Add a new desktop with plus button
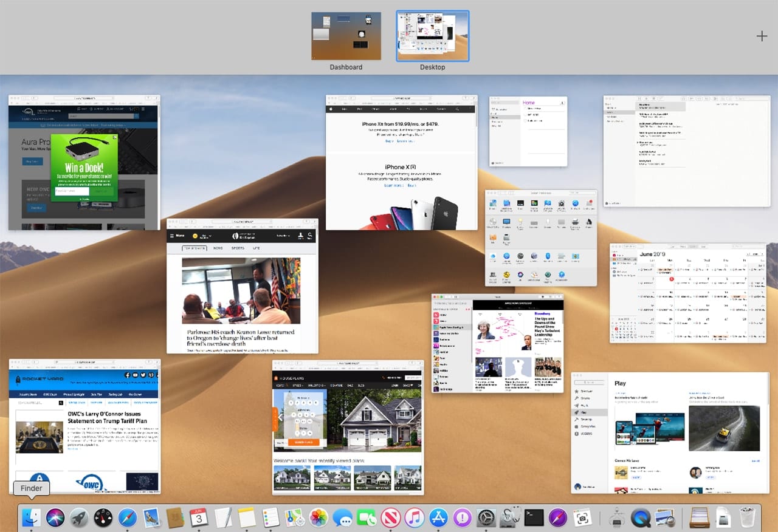Viewport: 778px width, 532px height. (x=762, y=36)
